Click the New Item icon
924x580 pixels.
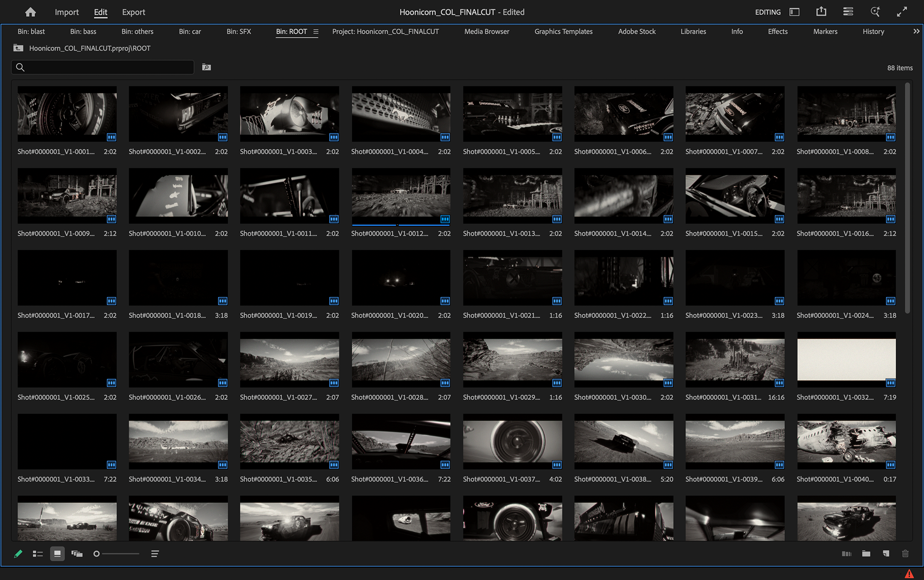(886, 554)
